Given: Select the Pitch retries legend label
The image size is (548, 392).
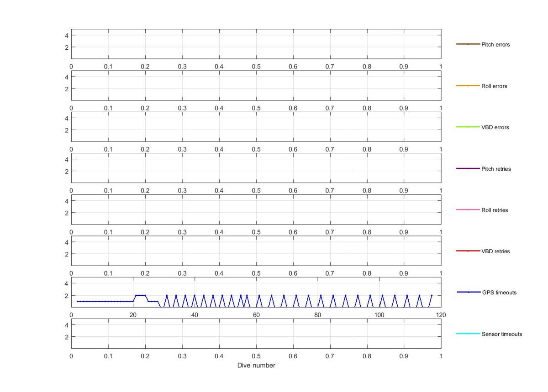Looking at the screenshot, I should pos(496,169).
